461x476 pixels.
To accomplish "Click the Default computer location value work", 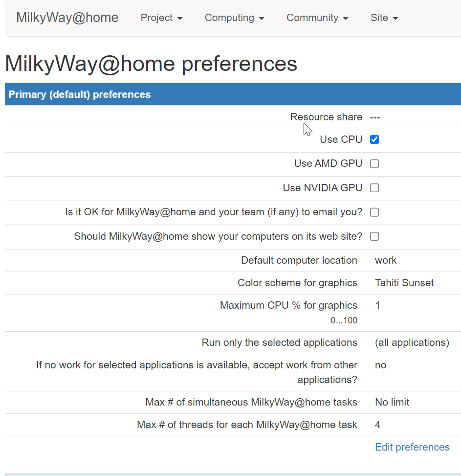I will tap(386, 260).
